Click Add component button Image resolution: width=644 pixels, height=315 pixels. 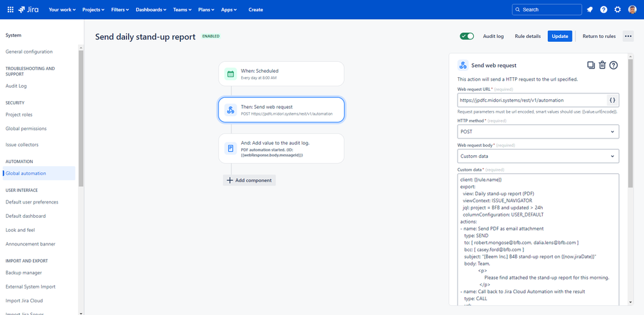pos(249,180)
